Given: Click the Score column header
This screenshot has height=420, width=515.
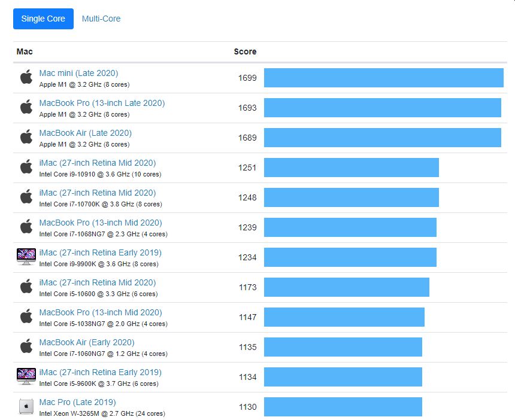Looking at the screenshot, I should click(x=245, y=51).
